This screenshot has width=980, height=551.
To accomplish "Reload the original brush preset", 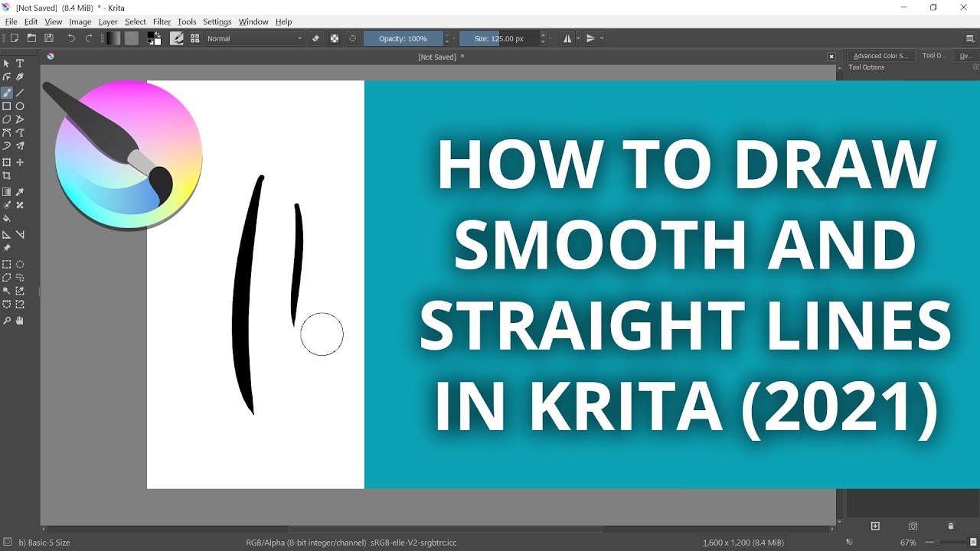I will (x=352, y=38).
